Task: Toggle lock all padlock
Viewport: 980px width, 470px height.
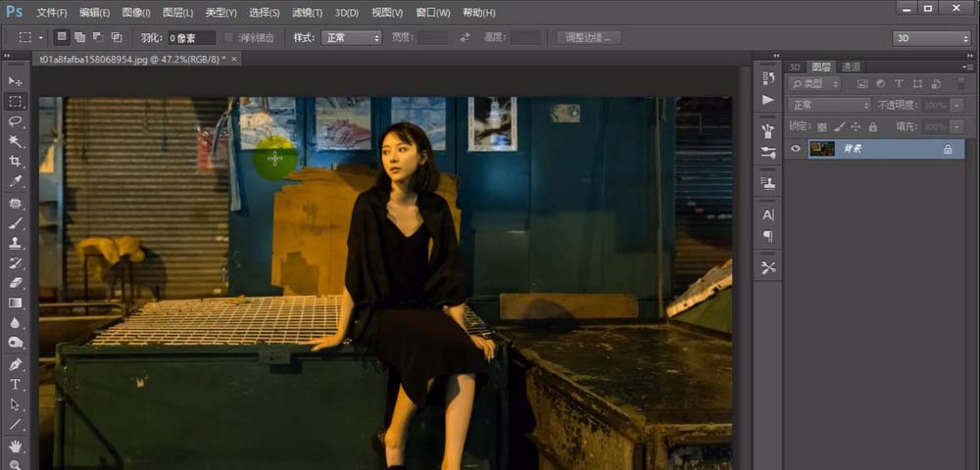Action: (872, 126)
